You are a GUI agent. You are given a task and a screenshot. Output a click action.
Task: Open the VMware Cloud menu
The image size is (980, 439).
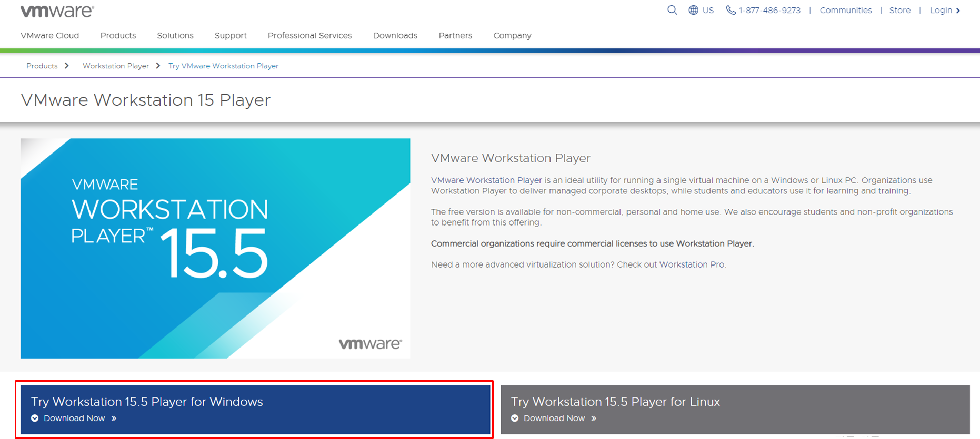pyautogui.click(x=50, y=36)
